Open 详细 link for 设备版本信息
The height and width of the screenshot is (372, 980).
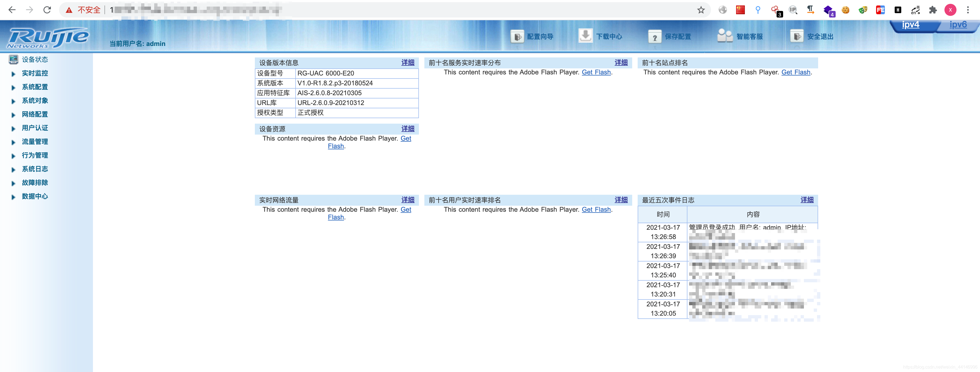(407, 62)
